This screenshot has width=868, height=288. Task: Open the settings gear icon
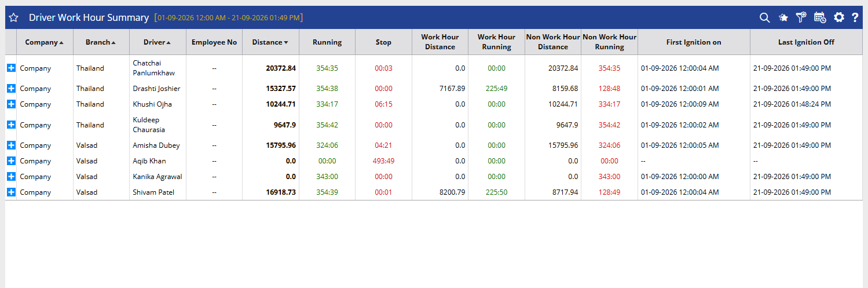tap(839, 18)
